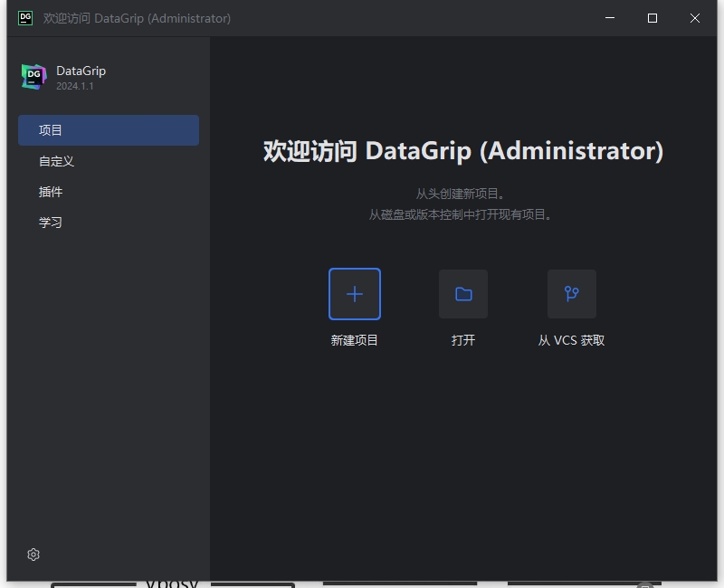
Task: Click the DG icon in the title bar
Action: pos(24,18)
